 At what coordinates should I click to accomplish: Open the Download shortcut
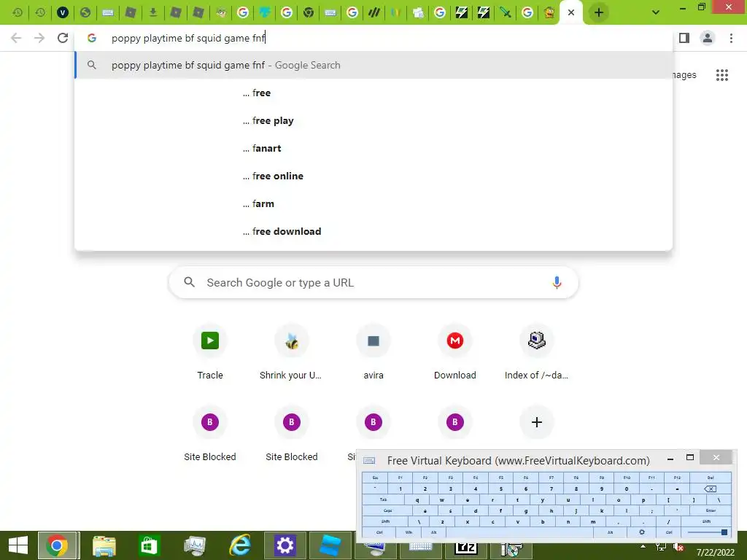pos(455,353)
